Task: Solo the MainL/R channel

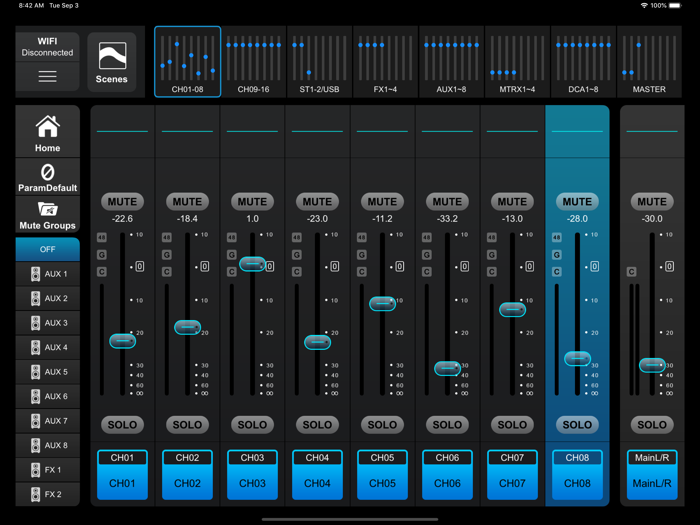Action: [652, 425]
